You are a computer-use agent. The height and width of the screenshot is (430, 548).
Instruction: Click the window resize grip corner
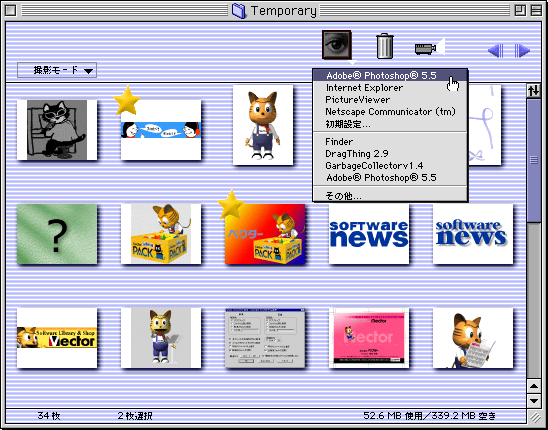(x=534, y=416)
